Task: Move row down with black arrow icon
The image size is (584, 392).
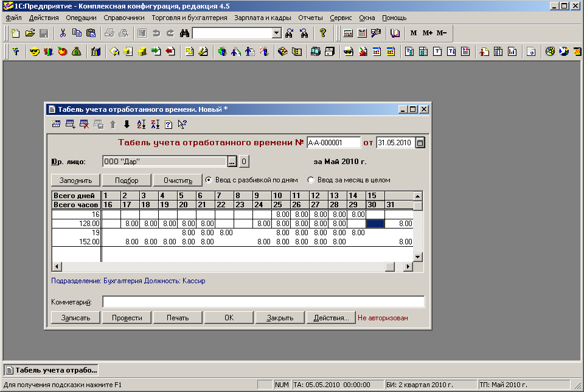Action: coord(127,124)
